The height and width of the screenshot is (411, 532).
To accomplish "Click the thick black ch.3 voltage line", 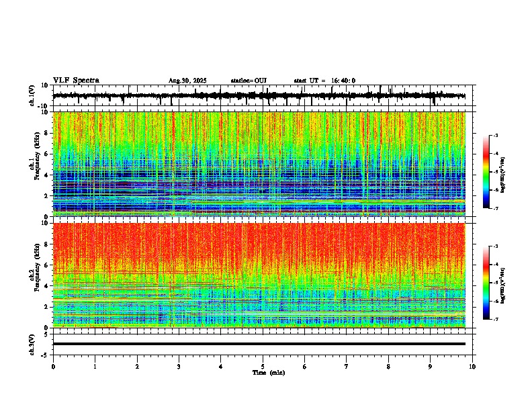I will [x=259, y=344].
